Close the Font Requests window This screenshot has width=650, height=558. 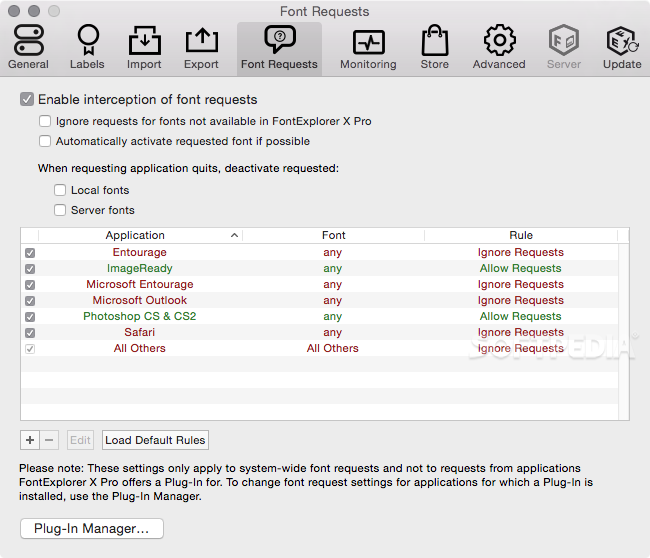(14, 11)
